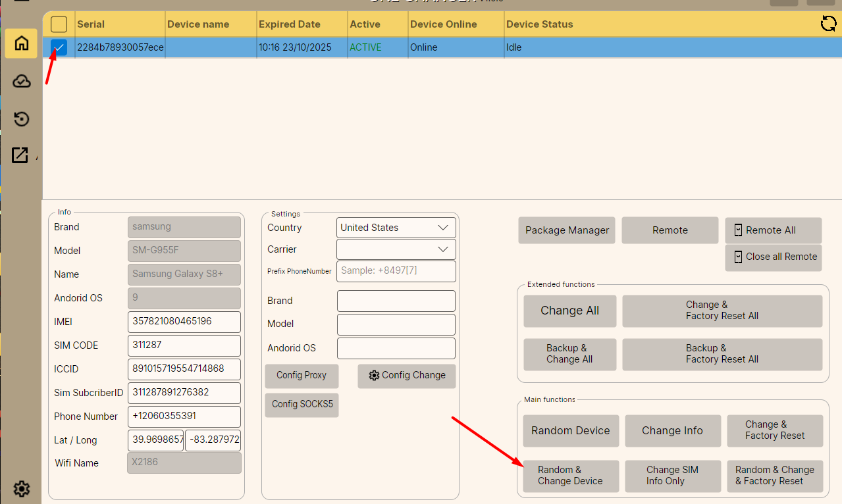Click the refresh icon in table header
The image size is (842, 504).
coord(828,24)
